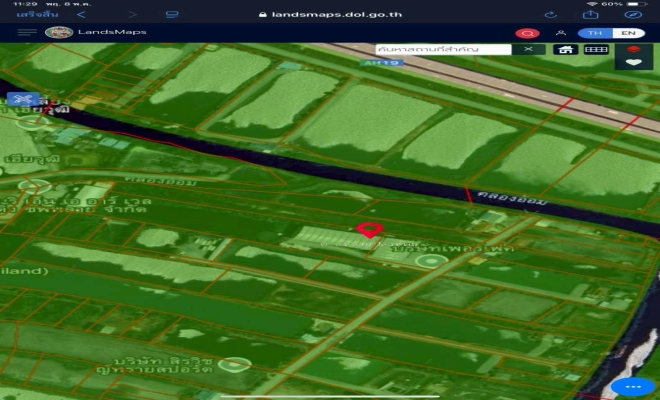This screenshot has height=400, width=660.
Task: Click the home icon on map toolbar
Action: point(565,49)
